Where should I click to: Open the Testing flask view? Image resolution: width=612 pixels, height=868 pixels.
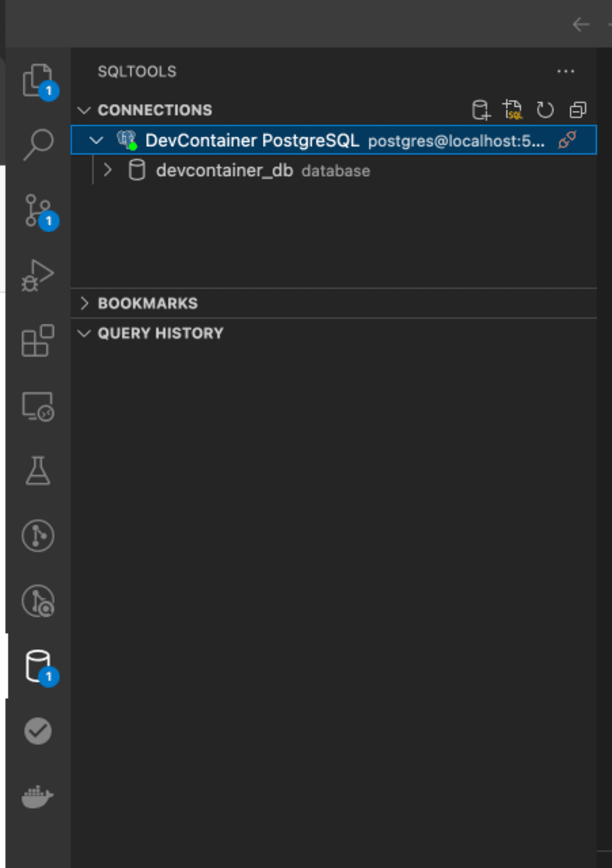click(38, 470)
